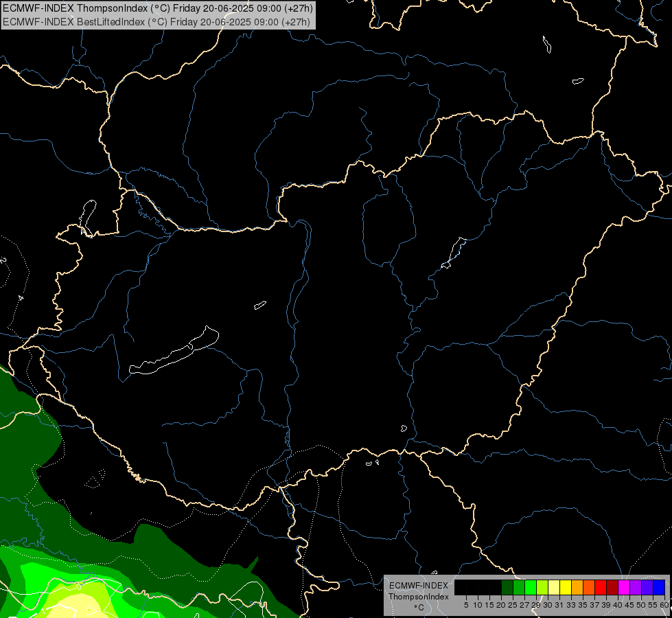Click the orange 33-35 legend swatch
The image size is (672, 618).
pos(577,588)
